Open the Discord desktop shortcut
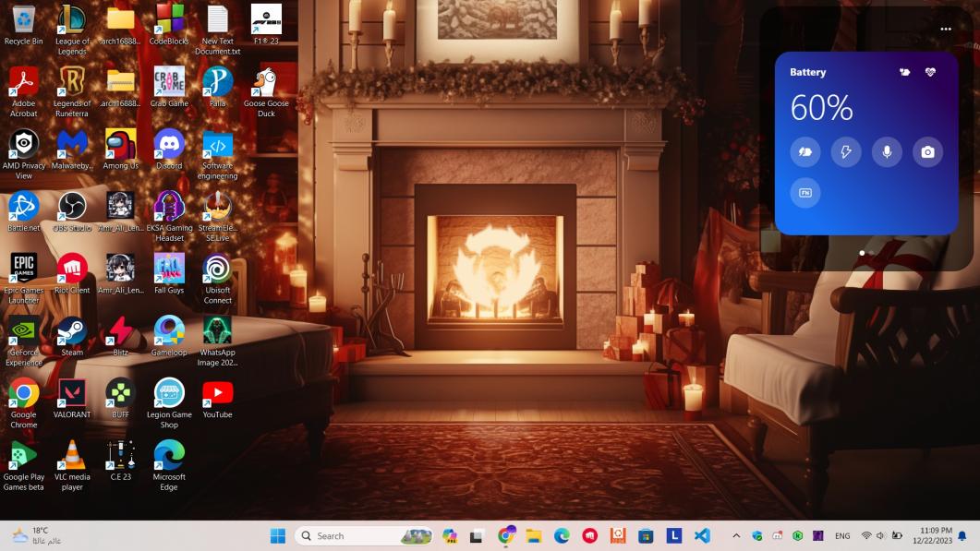 (x=169, y=145)
